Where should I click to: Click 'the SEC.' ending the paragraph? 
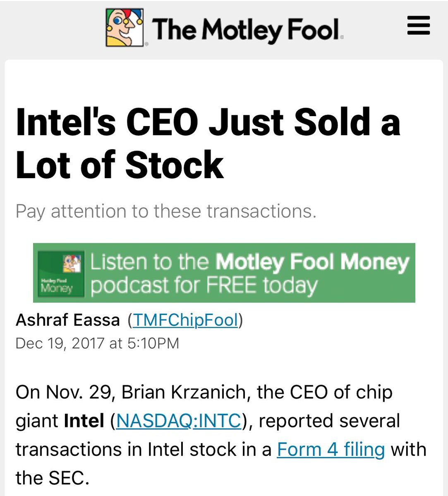tap(52, 478)
